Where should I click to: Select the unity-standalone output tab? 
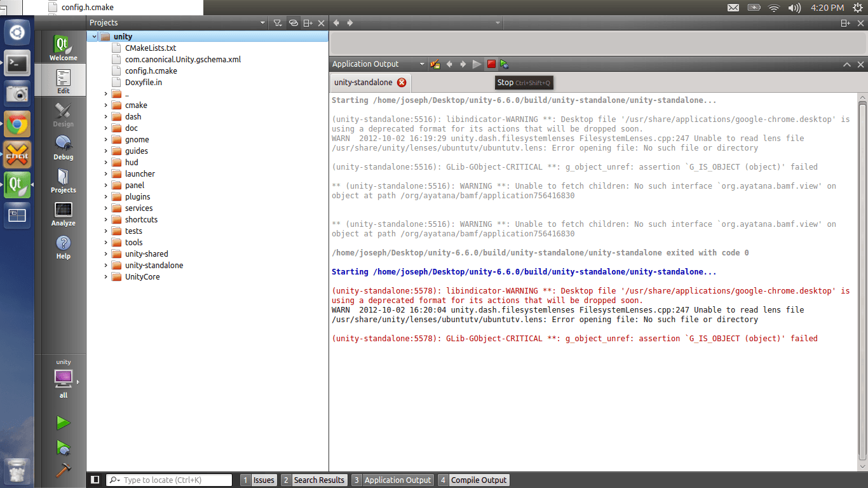point(363,83)
